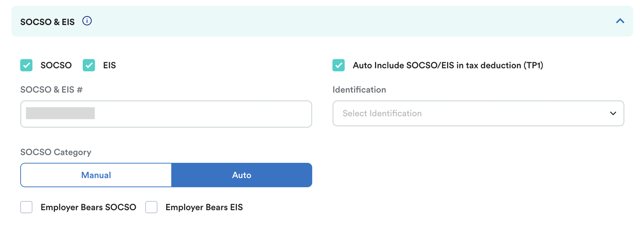644x241 pixels.
Task: Click the Employer Bears EIS label text
Action: [204, 207]
